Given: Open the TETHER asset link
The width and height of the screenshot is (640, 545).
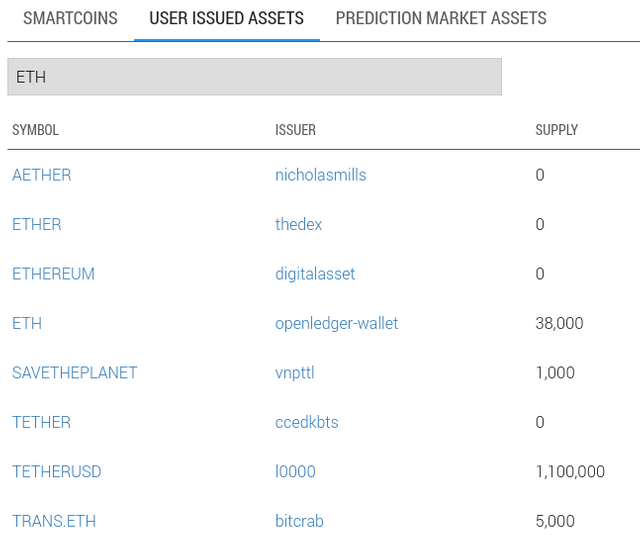Looking at the screenshot, I should coord(41,422).
